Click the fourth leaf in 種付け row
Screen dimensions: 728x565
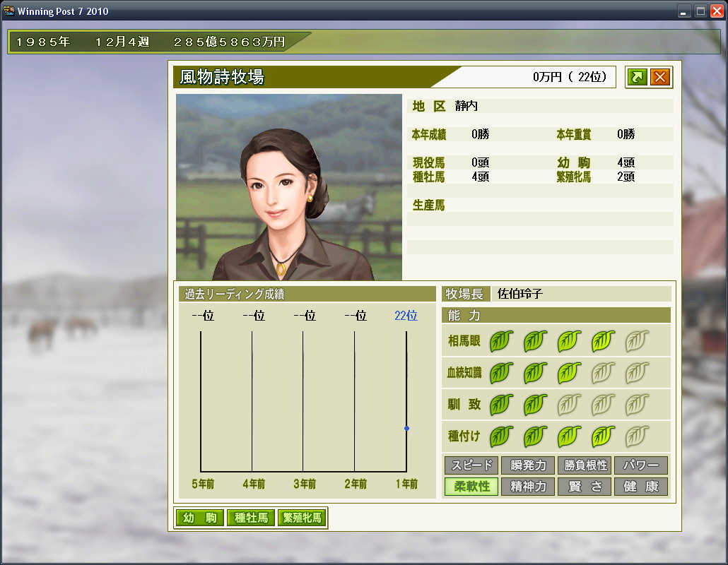(603, 436)
